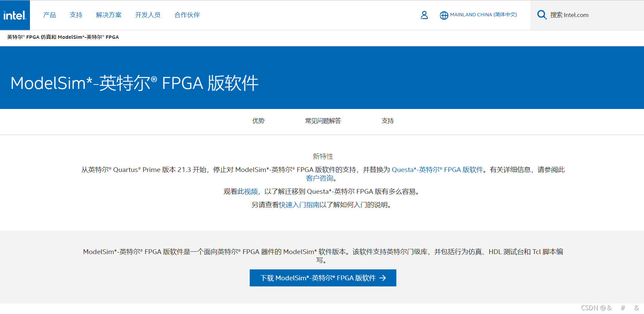Click 下载 ModelSim*-英特尔 FPGA 版软件 button
This screenshot has height=314, width=644.
point(323,278)
